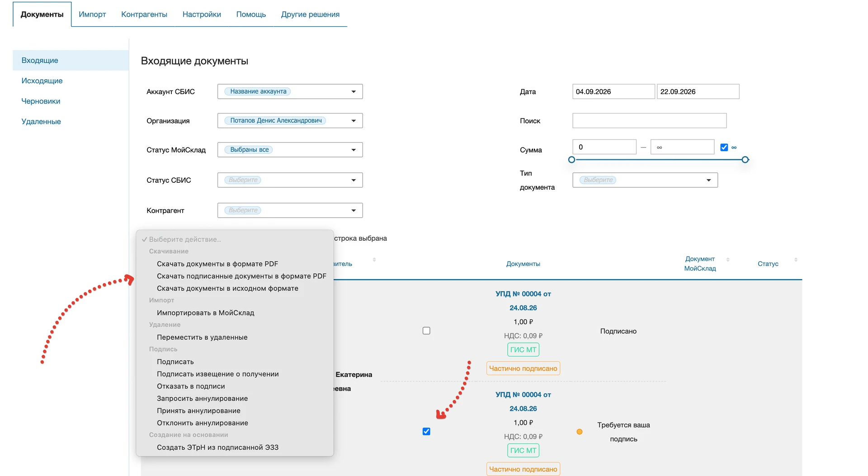Check the box for the Подписано document row
Image resolution: width=868 pixels, height=476 pixels.
tap(426, 331)
